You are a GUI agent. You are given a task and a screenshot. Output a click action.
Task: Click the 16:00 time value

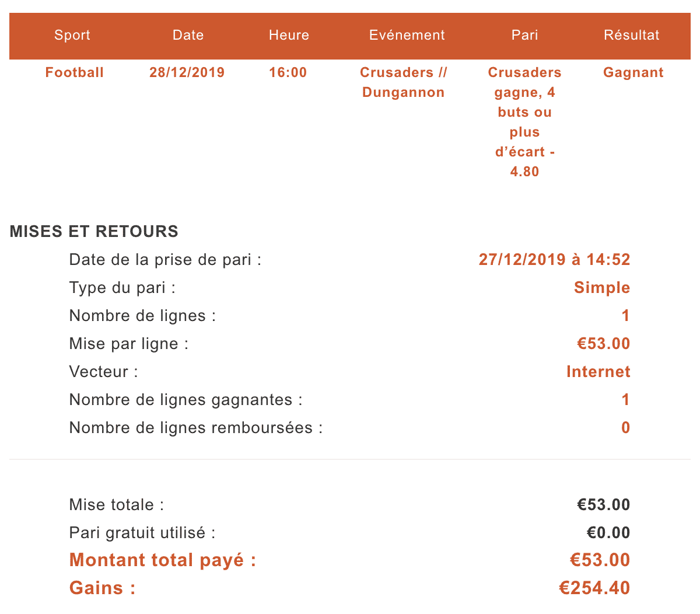click(x=288, y=72)
